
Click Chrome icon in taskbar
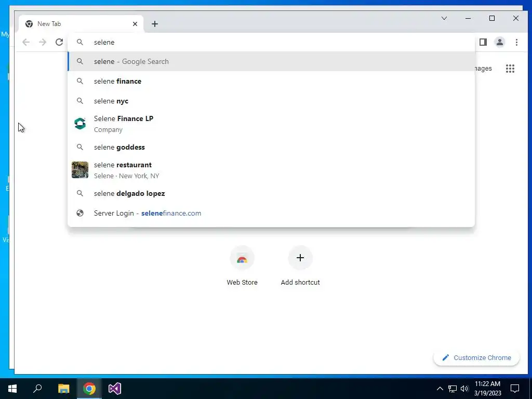coord(89,389)
